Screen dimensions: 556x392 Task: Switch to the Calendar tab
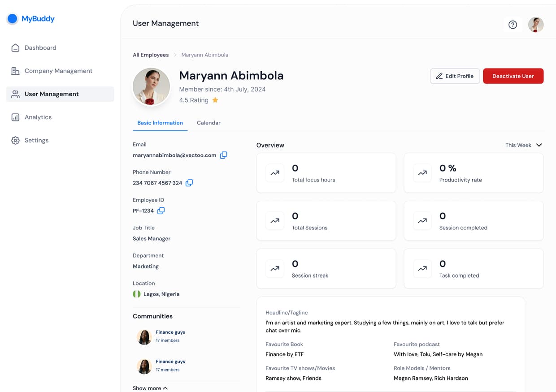(208, 123)
